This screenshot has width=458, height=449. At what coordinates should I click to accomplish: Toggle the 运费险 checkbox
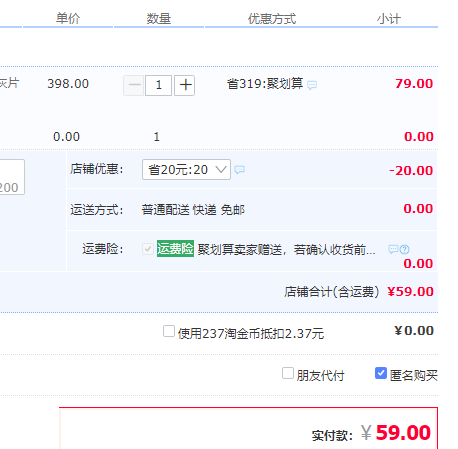[148, 249]
